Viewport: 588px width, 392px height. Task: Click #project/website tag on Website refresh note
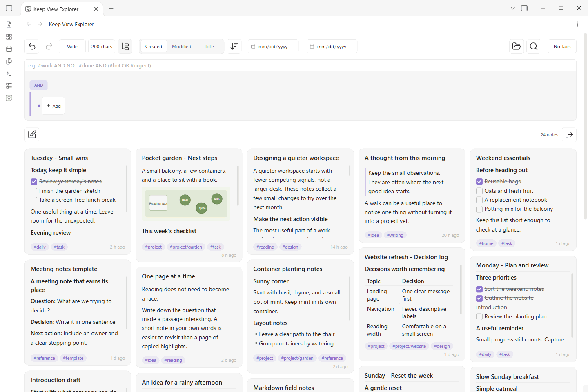click(409, 346)
